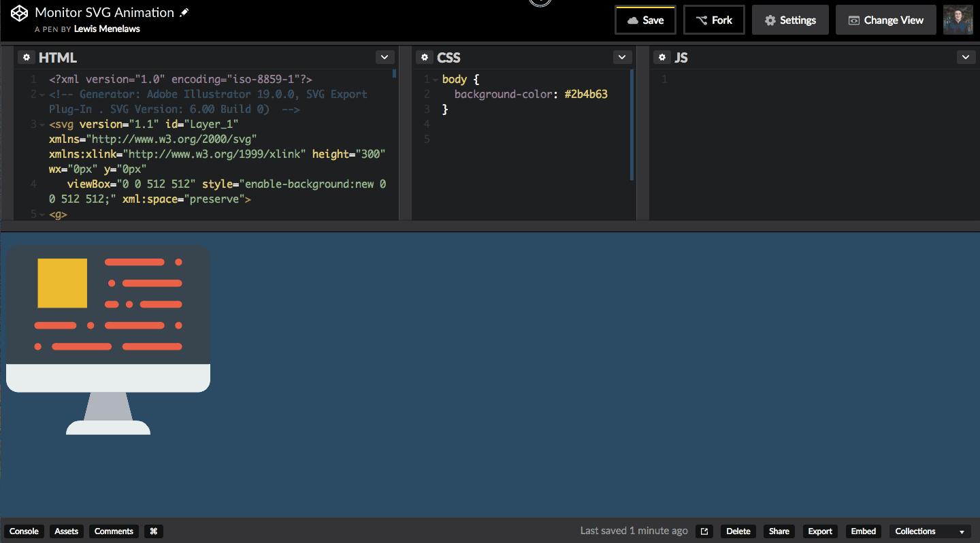Open the Export menu
Image resolution: width=980 pixels, height=543 pixels.
[x=819, y=531]
